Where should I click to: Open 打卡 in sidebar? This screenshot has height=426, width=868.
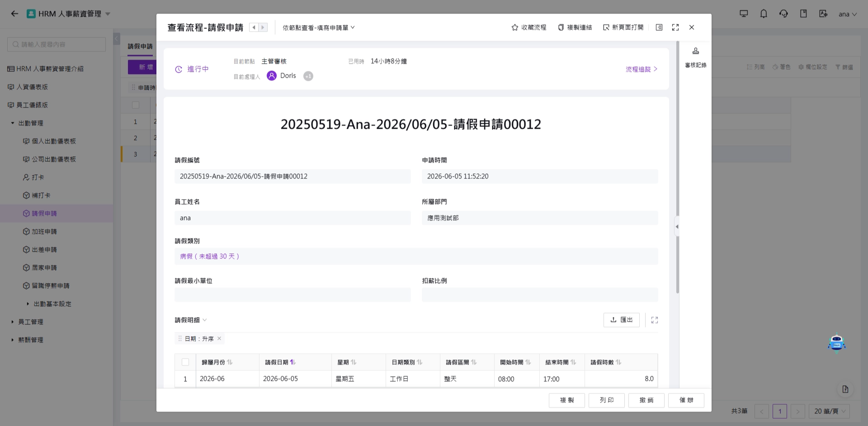tap(33, 177)
